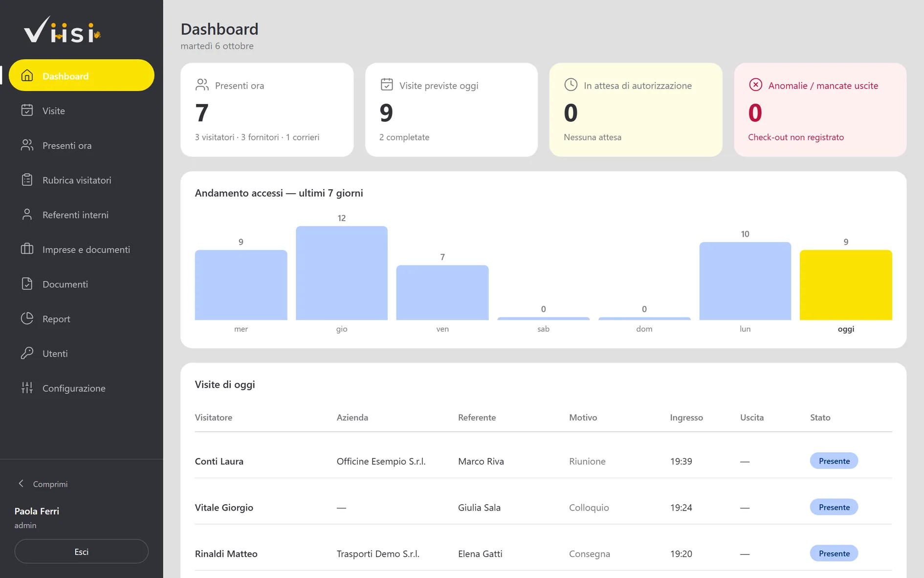
Task: Open the Visite previste oggi card
Action: (x=451, y=110)
